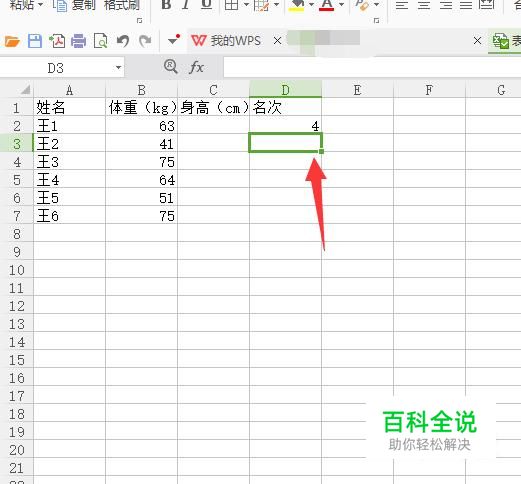Click cell with 身高（cm） header

click(213, 107)
